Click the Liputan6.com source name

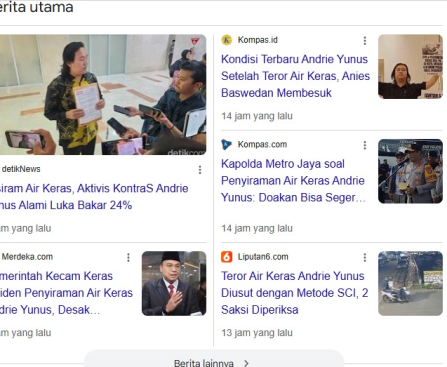click(x=263, y=257)
